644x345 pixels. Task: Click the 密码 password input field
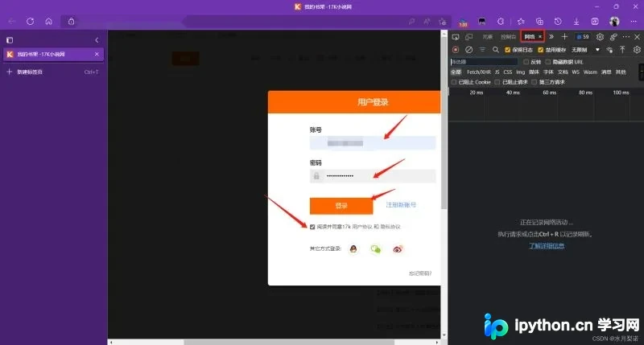(x=373, y=175)
